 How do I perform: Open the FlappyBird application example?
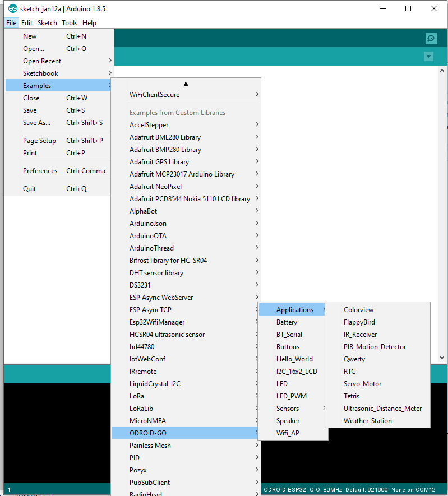[x=378, y=322]
